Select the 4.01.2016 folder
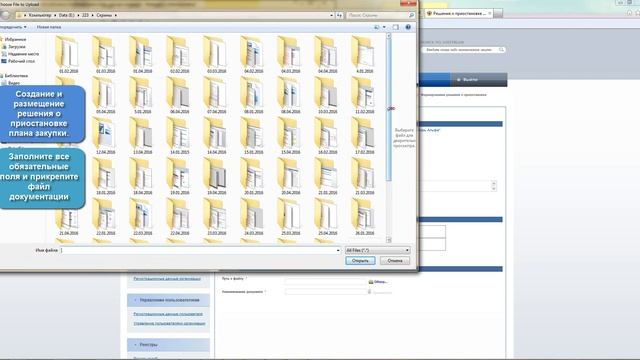Viewport: 640px width, 360px height. [364, 55]
